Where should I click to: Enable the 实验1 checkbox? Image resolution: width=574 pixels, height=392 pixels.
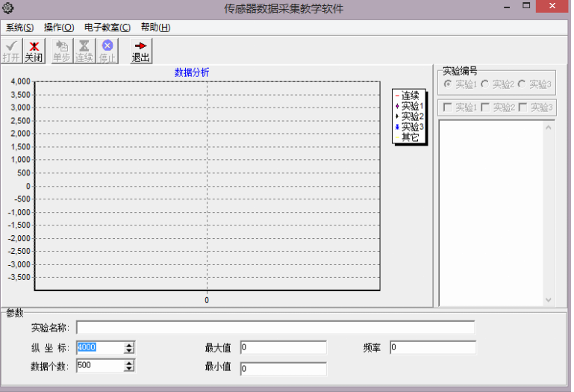[448, 108]
